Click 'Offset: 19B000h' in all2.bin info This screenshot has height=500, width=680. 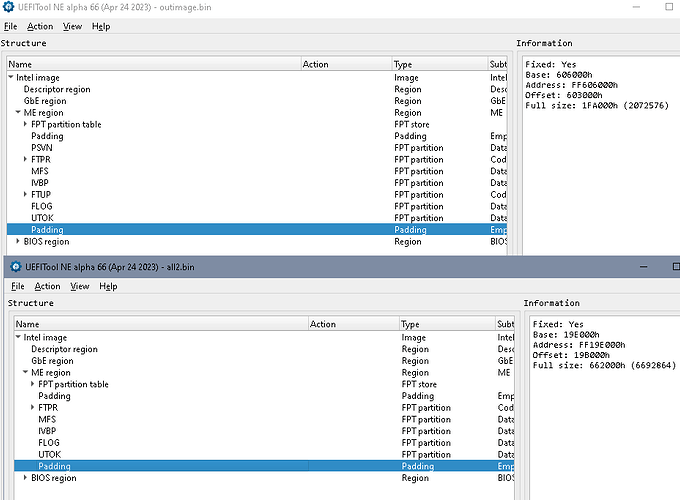(x=571, y=355)
